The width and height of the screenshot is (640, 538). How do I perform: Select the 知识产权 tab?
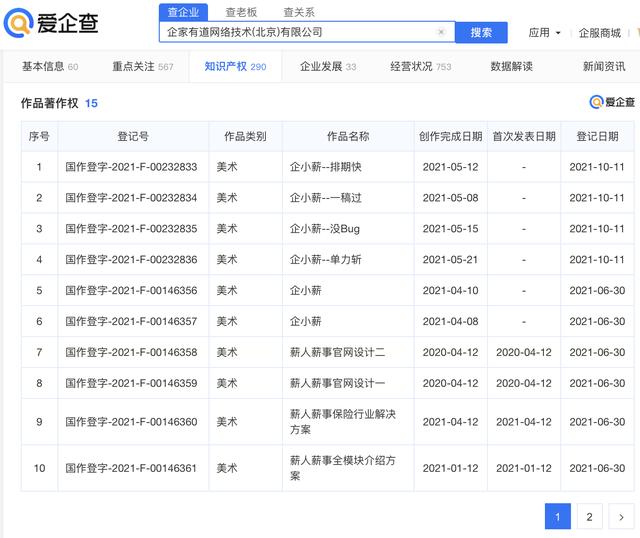235,67
